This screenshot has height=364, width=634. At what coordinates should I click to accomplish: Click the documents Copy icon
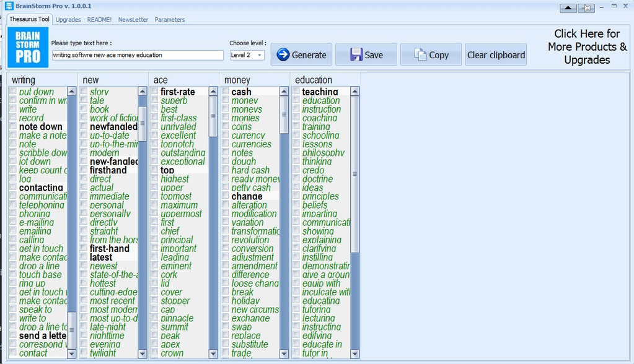(x=420, y=54)
